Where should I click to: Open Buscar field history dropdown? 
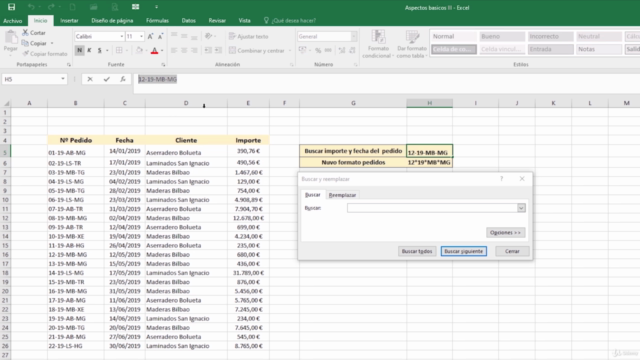[521, 208]
